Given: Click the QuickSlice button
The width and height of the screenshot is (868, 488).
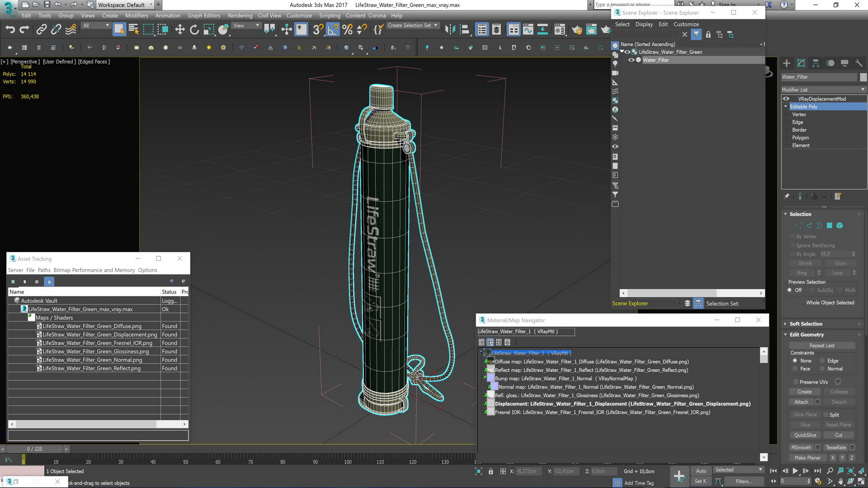Looking at the screenshot, I should 805,435.
